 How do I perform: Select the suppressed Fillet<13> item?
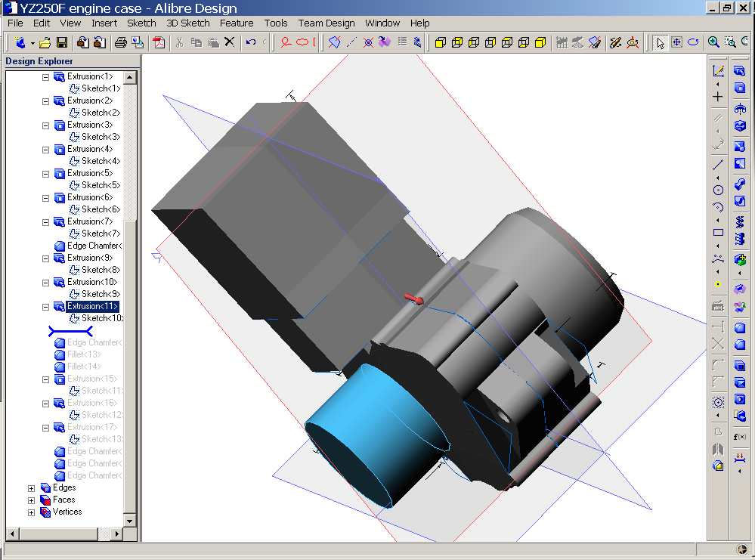click(84, 354)
